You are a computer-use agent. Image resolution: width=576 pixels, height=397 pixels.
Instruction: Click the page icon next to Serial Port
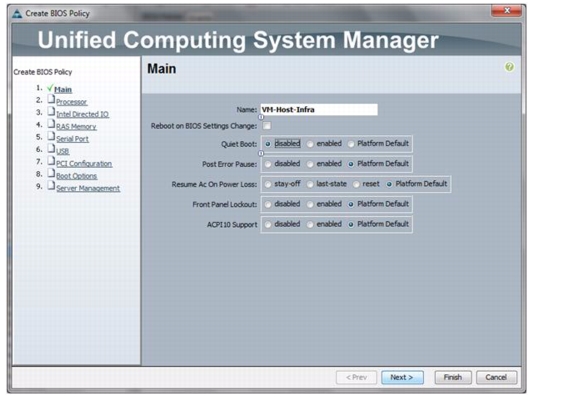pyautogui.click(x=51, y=137)
